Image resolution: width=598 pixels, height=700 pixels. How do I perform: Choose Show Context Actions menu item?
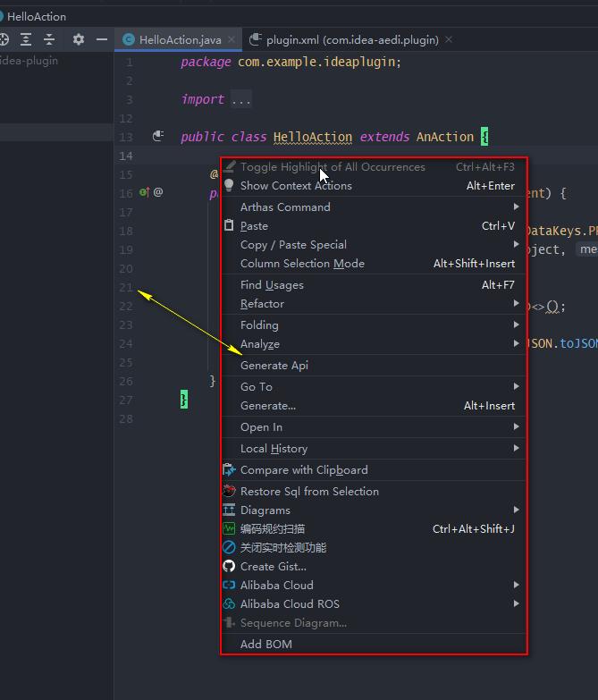pyautogui.click(x=374, y=185)
